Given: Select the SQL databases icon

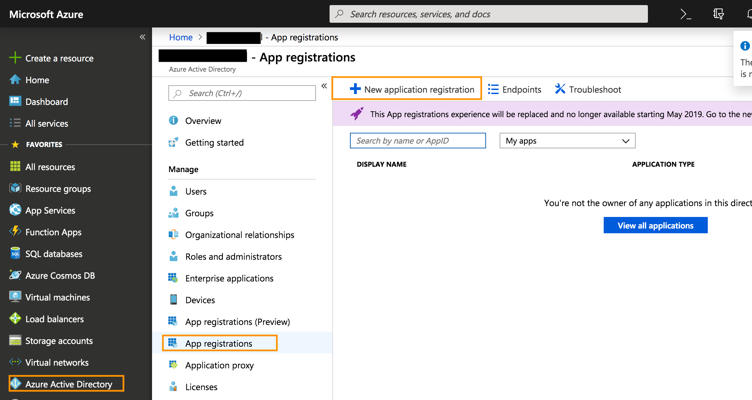Looking at the screenshot, I should tap(15, 254).
